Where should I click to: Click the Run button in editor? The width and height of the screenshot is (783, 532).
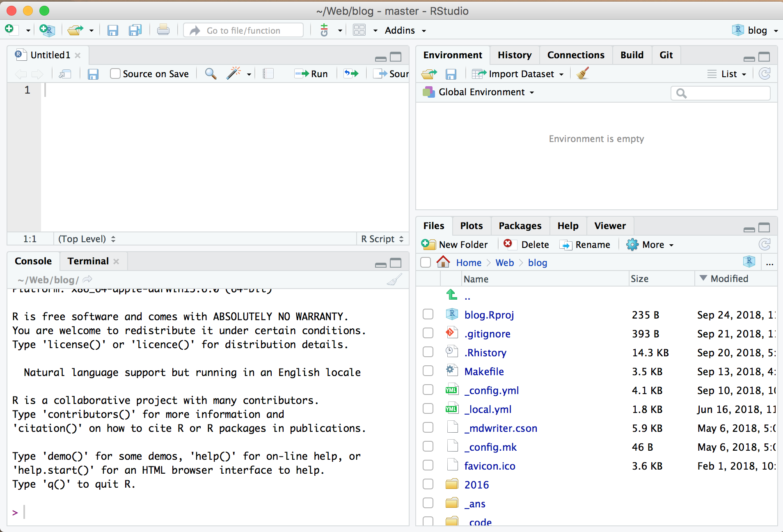coord(311,74)
